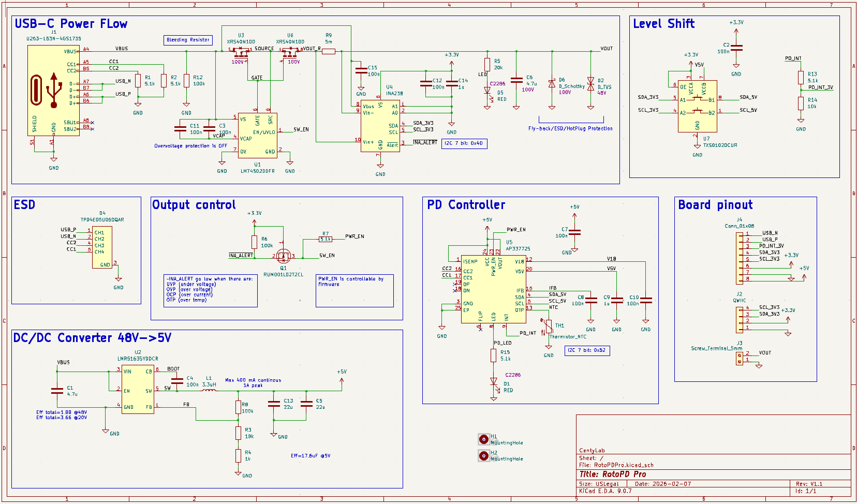Select the Output control heading
This screenshot has height=504, width=857.
[x=194, y=205]
